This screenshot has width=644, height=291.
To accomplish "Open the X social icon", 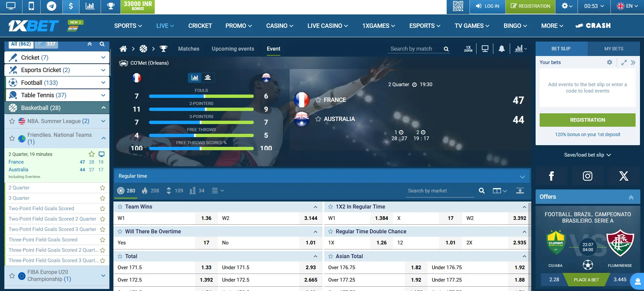I will pos(624,176).
